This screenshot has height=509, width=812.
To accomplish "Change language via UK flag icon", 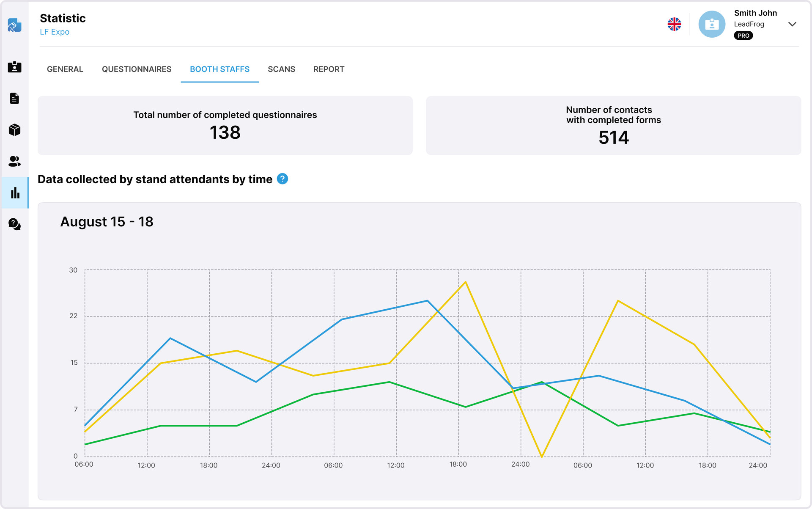I will click(x=674, y=24).
